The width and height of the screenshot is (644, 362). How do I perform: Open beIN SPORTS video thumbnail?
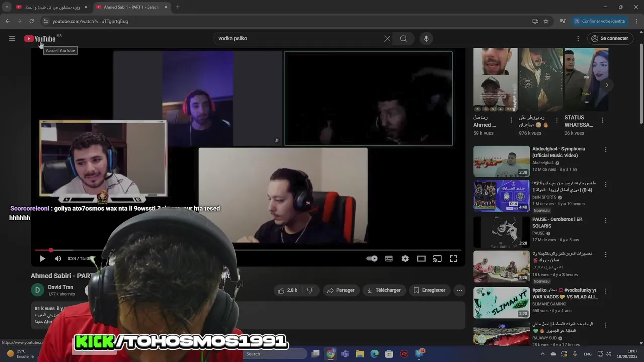(502, 196)
